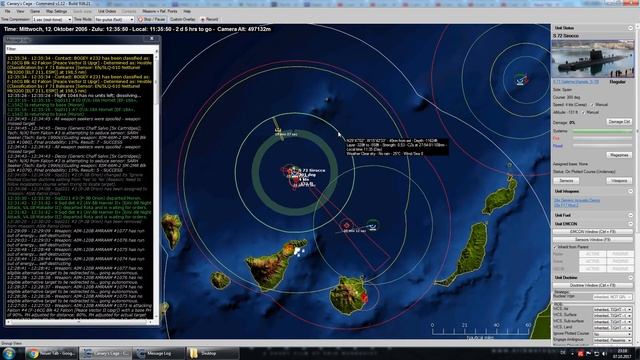Open the Map Settings menu

click(x=56, y=11)
